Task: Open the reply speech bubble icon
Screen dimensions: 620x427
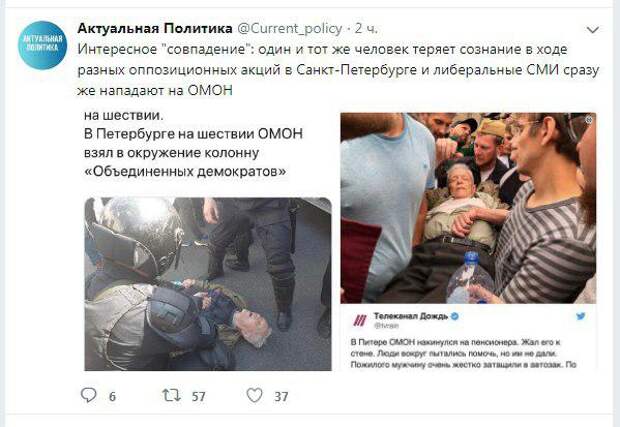Action: point(89,395)
